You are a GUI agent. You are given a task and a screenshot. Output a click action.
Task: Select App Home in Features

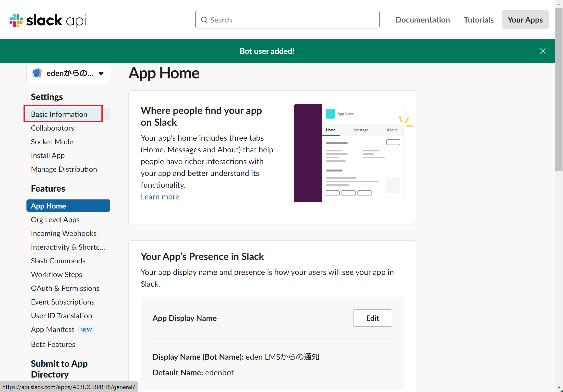coord(68,206)
